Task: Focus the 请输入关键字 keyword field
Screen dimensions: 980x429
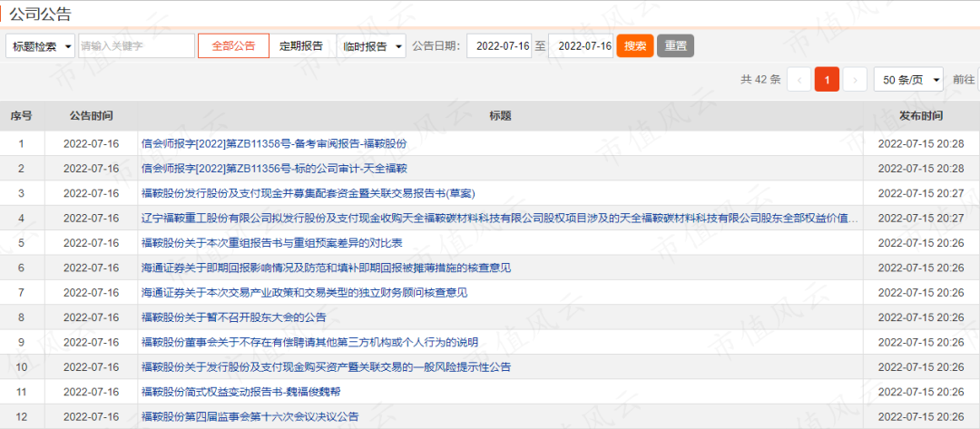Action: click(136, 46)
